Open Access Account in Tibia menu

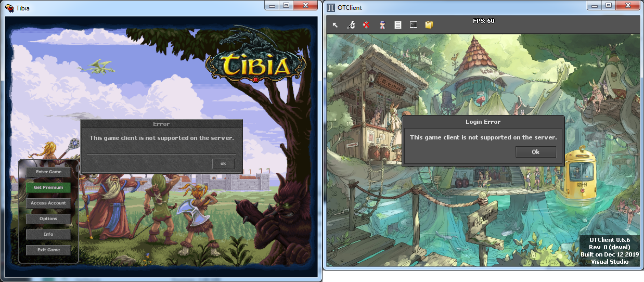point(48,203)
